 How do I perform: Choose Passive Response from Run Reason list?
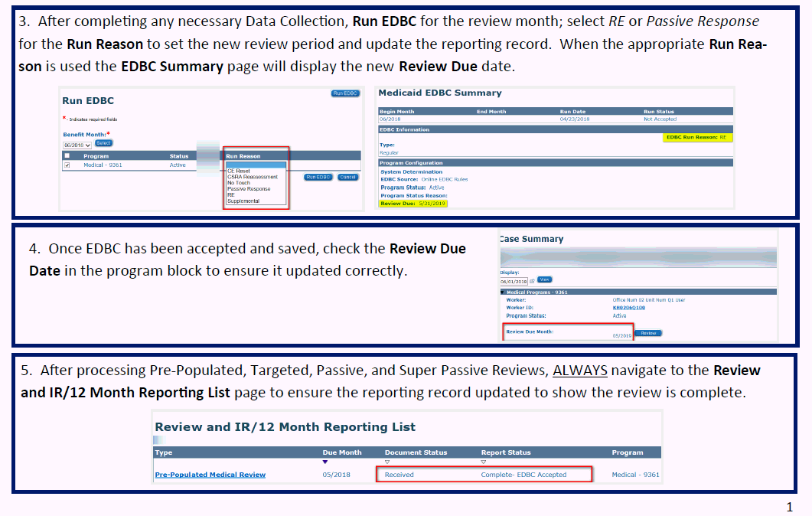[249, 189]
